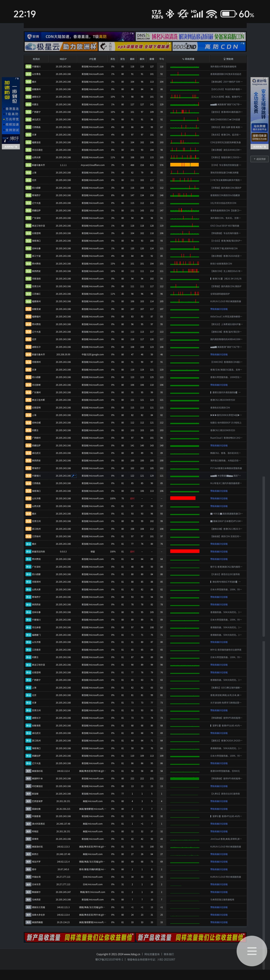Sort by the 检测点 column header
Screen dimensions: 270x980
tap(37, 59)
